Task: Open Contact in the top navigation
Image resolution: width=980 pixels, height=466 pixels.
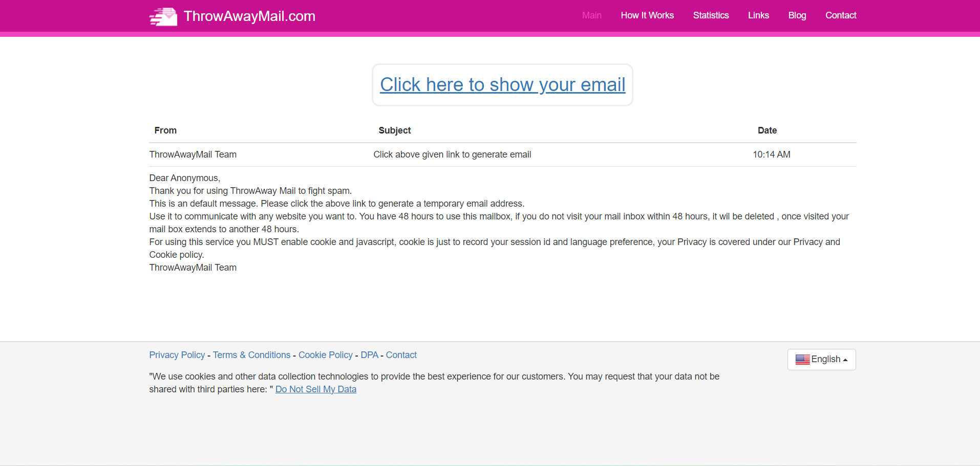Action: tap(841, 15)
